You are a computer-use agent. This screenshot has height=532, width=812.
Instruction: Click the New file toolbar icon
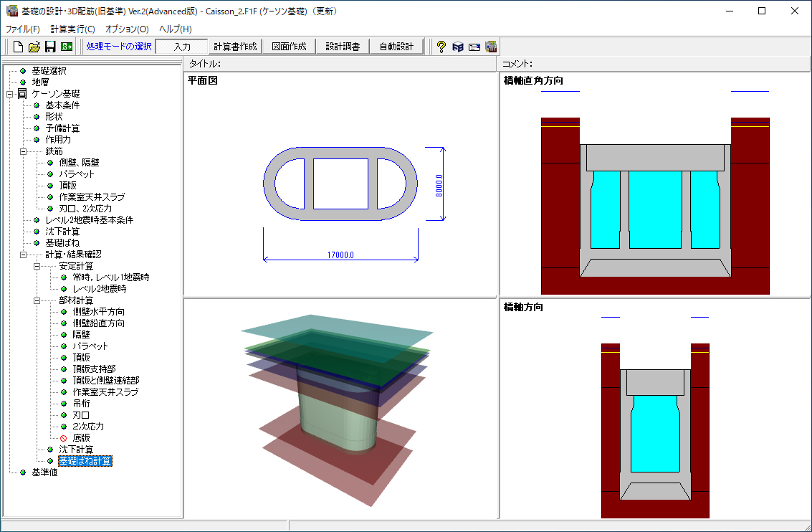(x=19, y=47)
